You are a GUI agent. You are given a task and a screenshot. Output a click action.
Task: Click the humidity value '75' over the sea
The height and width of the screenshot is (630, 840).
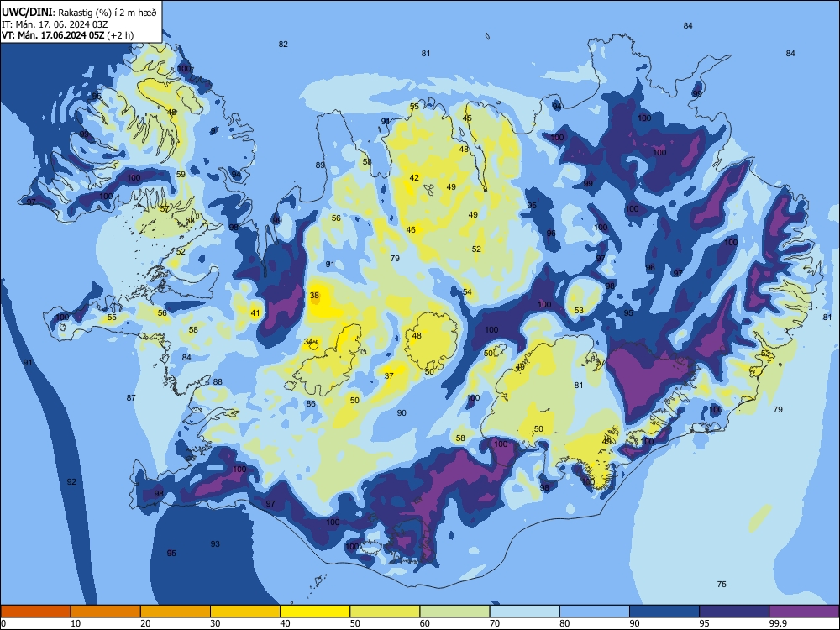[x=722, y=585]
